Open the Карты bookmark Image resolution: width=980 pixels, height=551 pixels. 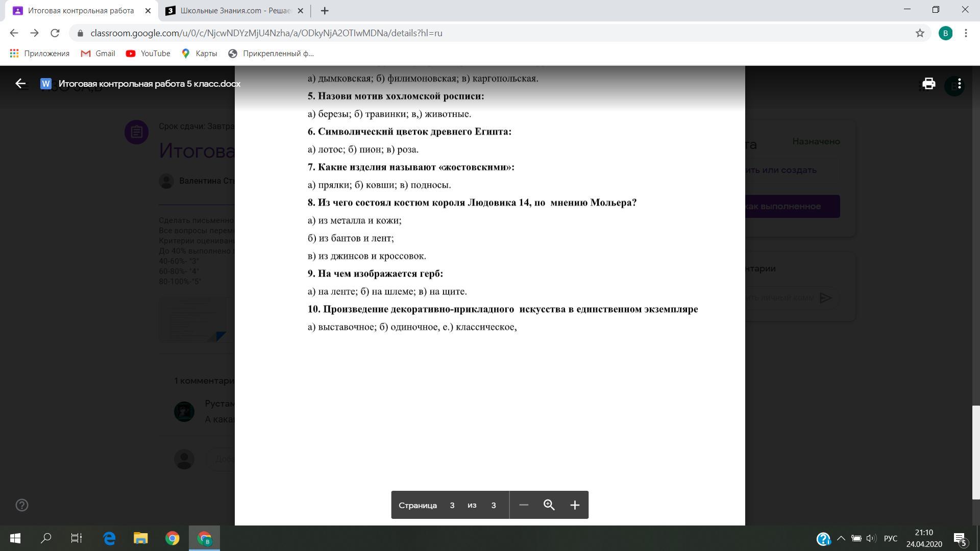(200, 54)
